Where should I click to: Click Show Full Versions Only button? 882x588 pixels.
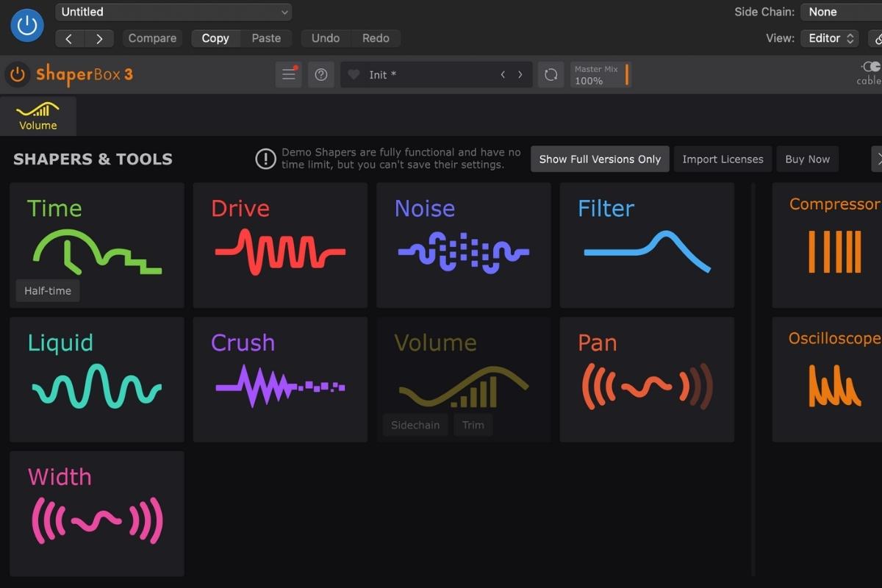[x=600, y=159]
